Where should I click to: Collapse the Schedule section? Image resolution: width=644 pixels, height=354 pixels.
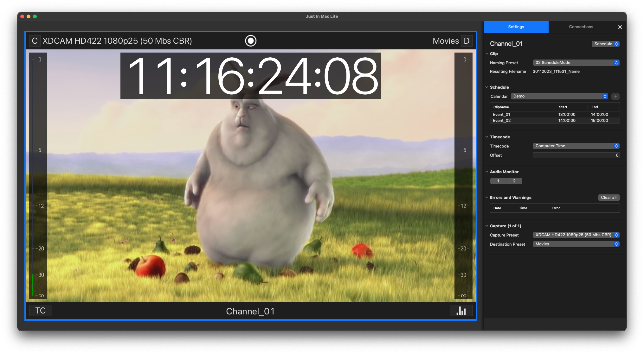487,87
